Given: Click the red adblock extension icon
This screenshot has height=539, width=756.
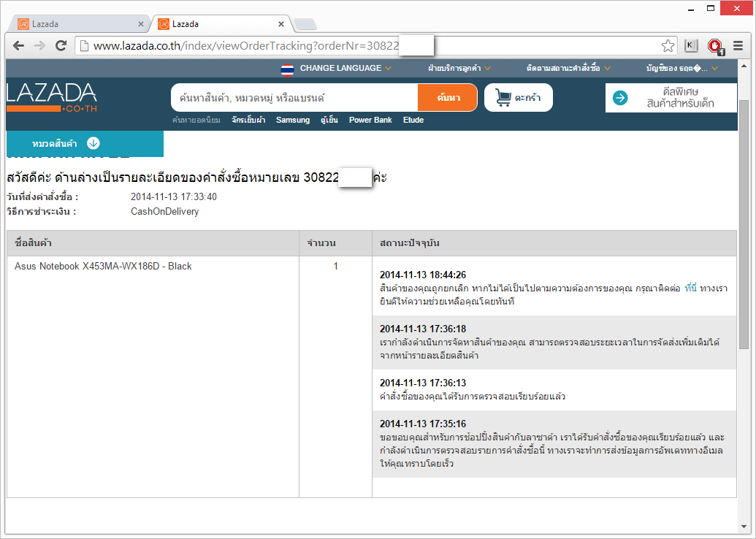Looking at the screenshot, I should point(716,46).
